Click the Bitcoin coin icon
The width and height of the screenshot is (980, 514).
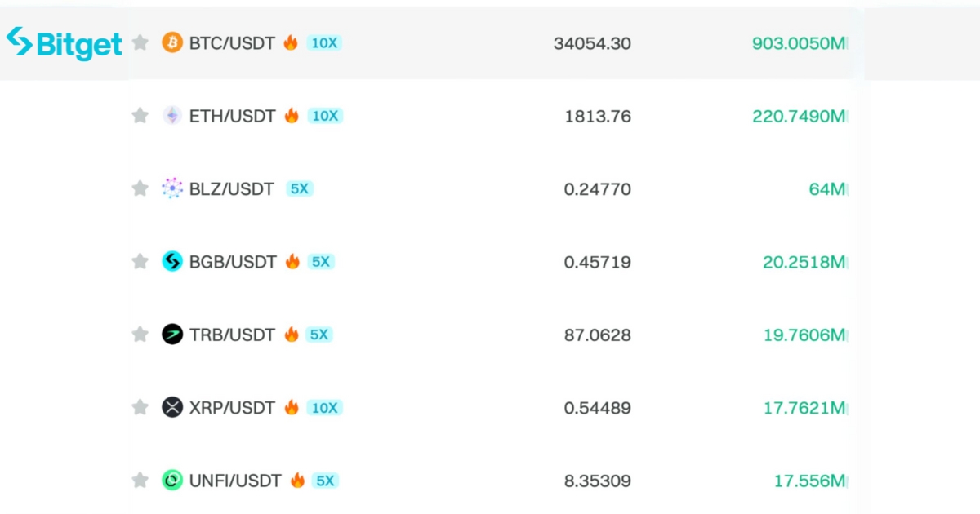[x=172, y=42]
